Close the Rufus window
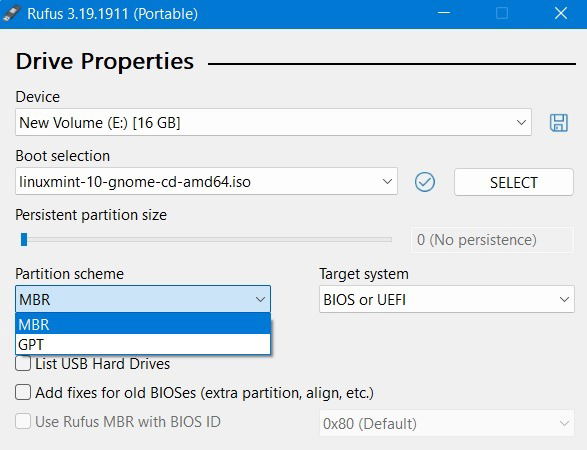The image size is (587, 450). (x=561, y=13)
